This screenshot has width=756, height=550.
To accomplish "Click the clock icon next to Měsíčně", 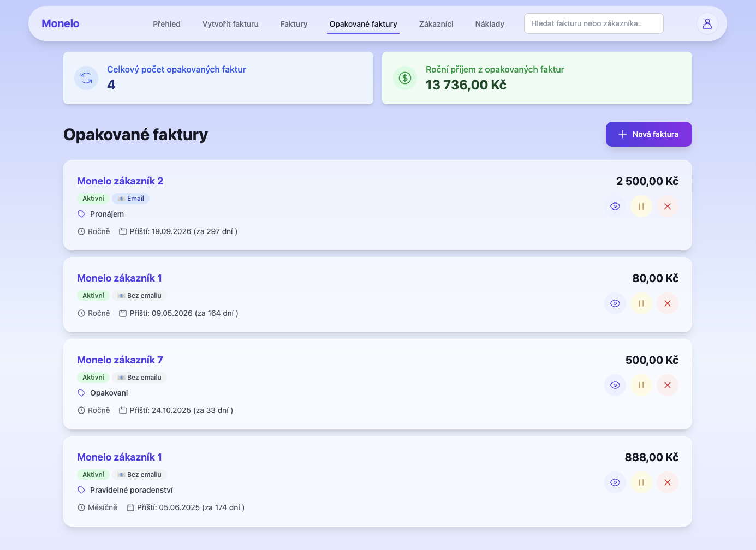I will pyautogui.click(x=80, y=507).
